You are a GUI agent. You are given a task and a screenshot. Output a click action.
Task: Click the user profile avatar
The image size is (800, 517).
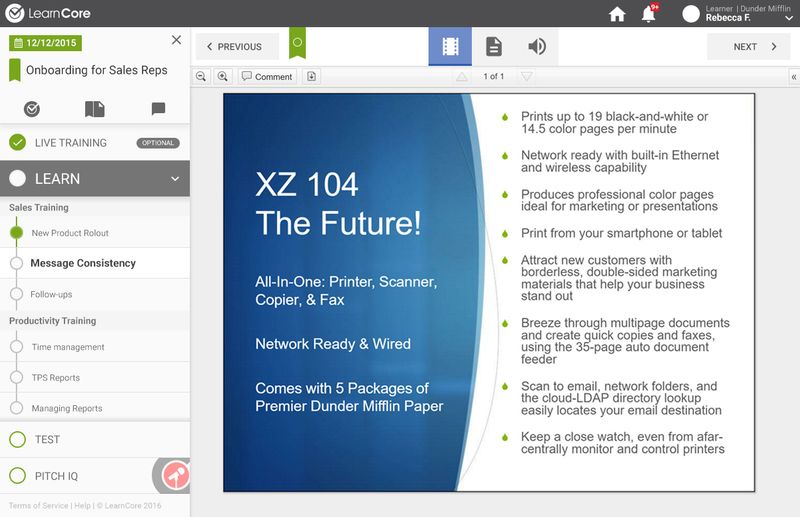pos(691,14)
